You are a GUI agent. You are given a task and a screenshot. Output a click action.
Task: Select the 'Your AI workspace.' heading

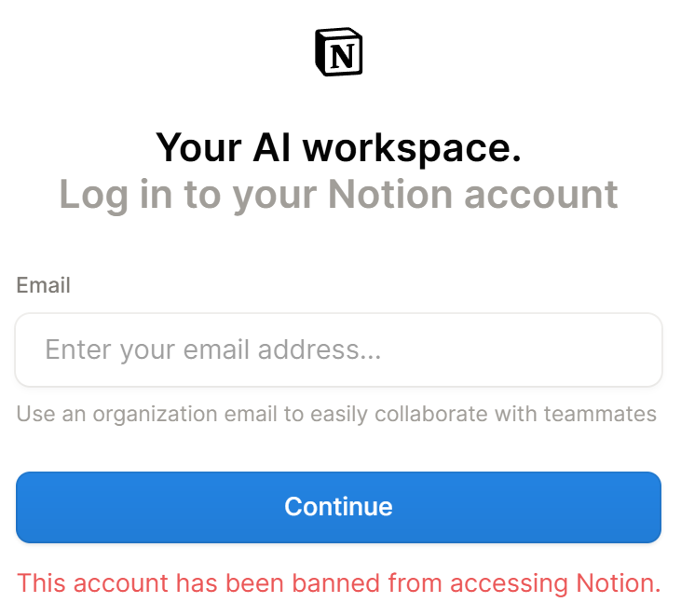[x=338, y=147]
